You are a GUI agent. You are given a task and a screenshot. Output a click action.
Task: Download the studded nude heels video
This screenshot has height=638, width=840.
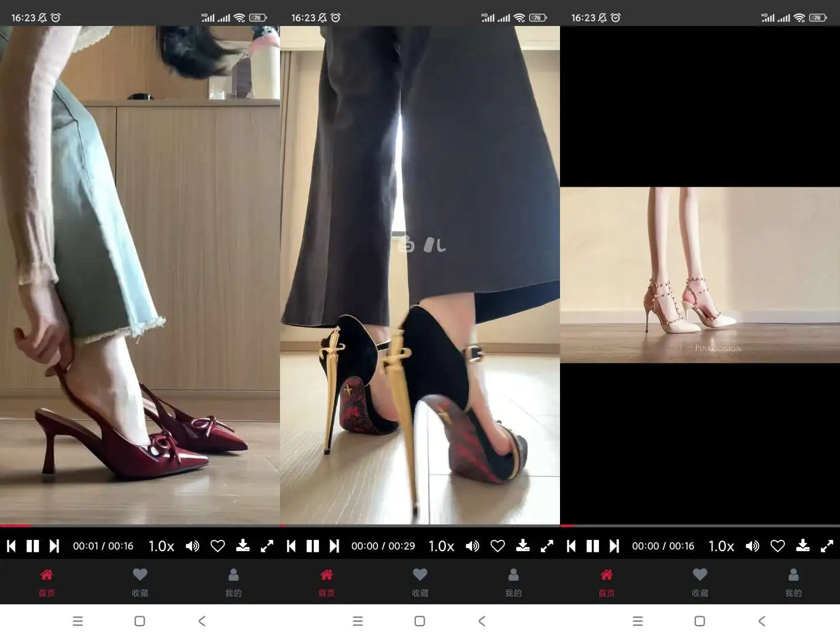click(x=803, y=546)
